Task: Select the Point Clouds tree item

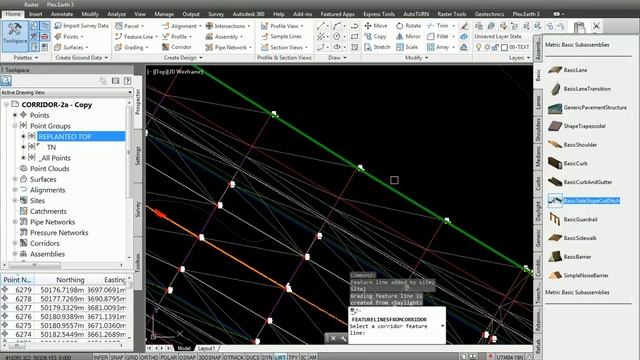Action: click(49, 169)
